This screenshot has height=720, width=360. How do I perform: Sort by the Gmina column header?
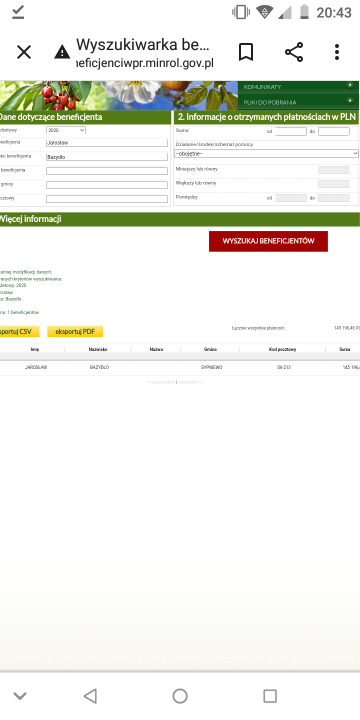(x=210, y=349)
